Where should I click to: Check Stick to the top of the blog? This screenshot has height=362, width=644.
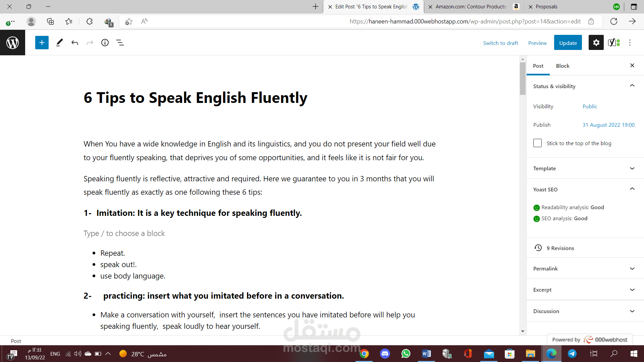coord(537,143)
